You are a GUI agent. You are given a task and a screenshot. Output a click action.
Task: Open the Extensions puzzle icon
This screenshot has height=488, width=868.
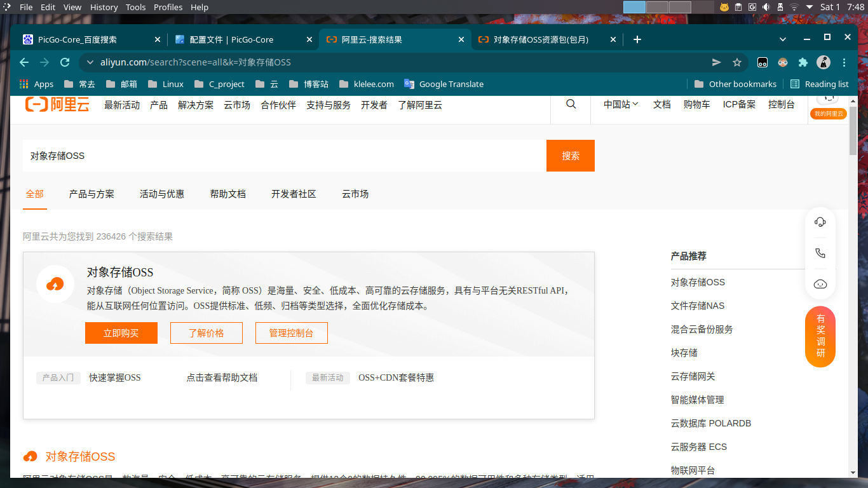[803, 62]
